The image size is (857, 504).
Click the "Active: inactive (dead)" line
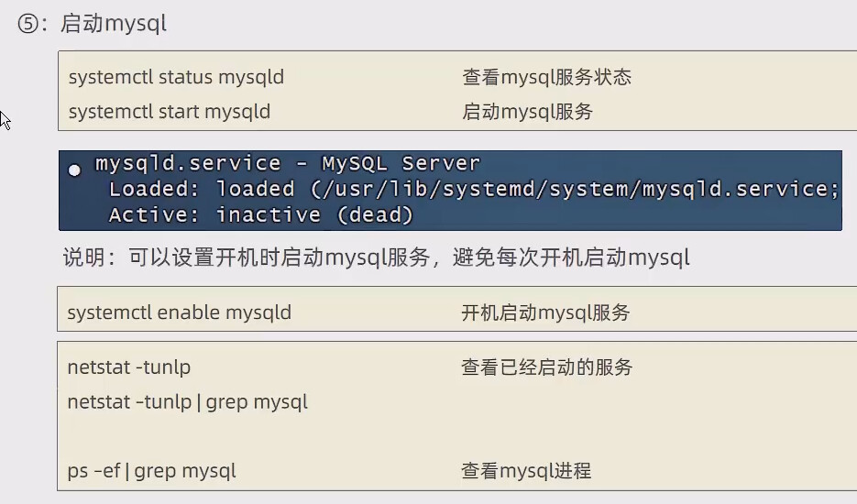tap(260, 215)
